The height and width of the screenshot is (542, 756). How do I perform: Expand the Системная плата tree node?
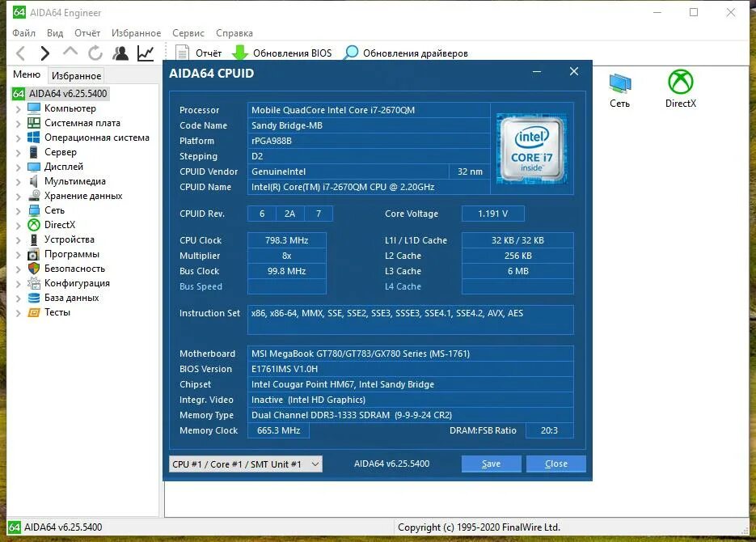click(19, 124)
